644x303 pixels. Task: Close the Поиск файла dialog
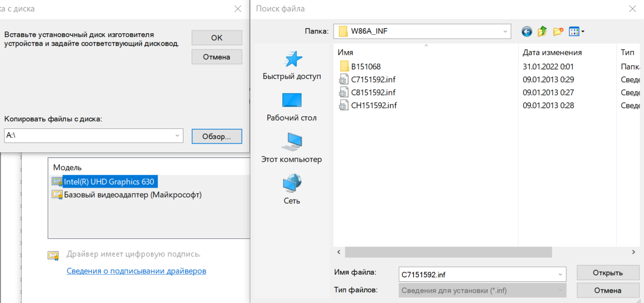point(632,9)
